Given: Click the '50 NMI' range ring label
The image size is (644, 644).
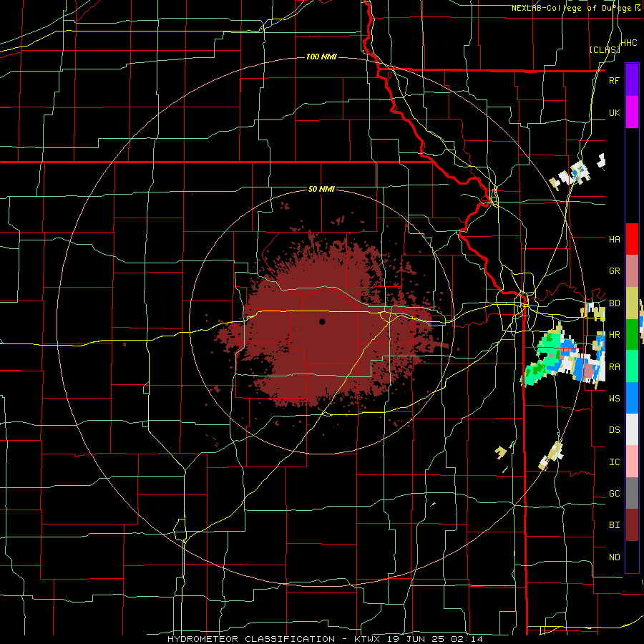Looking at the screenshot, I should pos(321,189).
